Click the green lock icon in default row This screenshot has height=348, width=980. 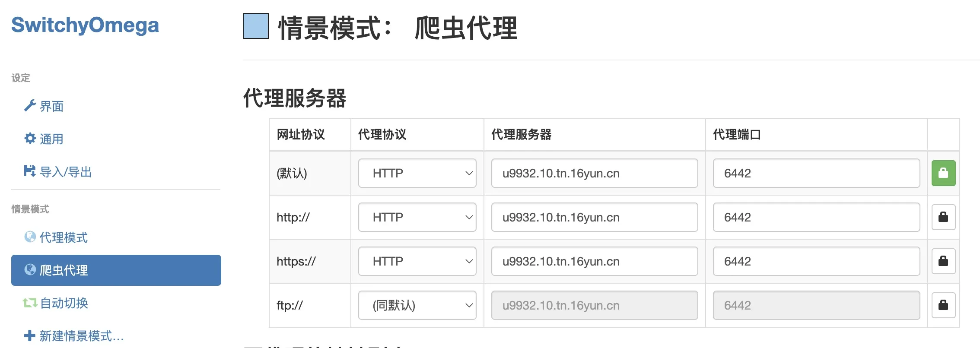943,173
